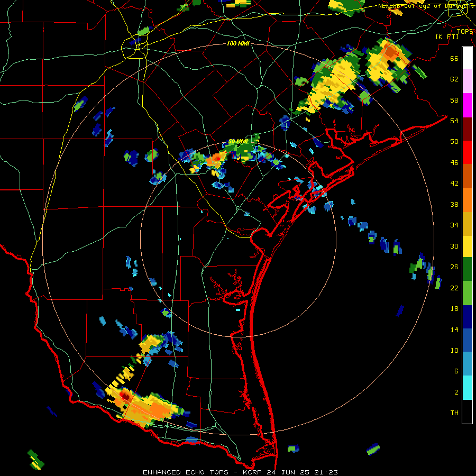
Task: Click the 'TH' legend label
Action: pos(454,413)
